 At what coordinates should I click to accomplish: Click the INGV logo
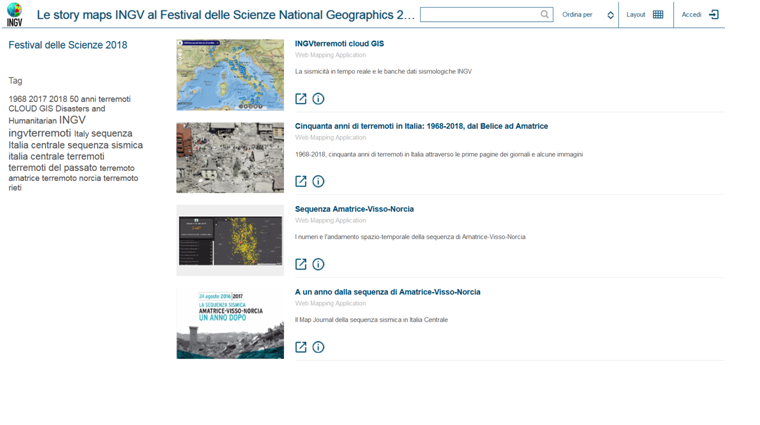point(15,14)
